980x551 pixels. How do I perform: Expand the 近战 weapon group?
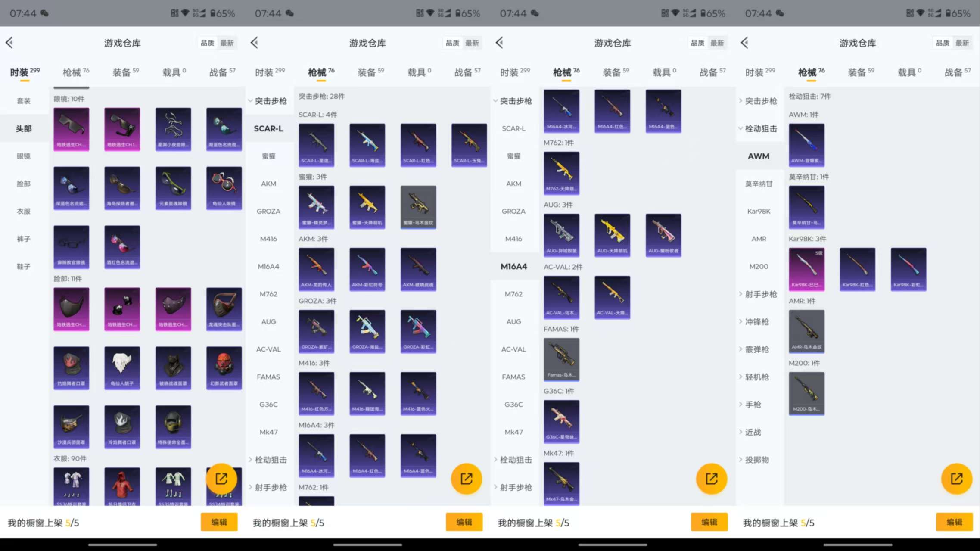pos(753,432)
